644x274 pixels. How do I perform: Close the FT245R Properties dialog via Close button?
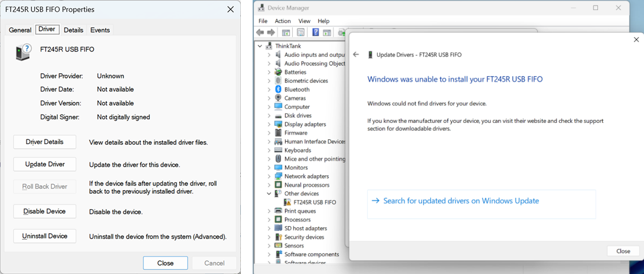[x=165, y=263]
